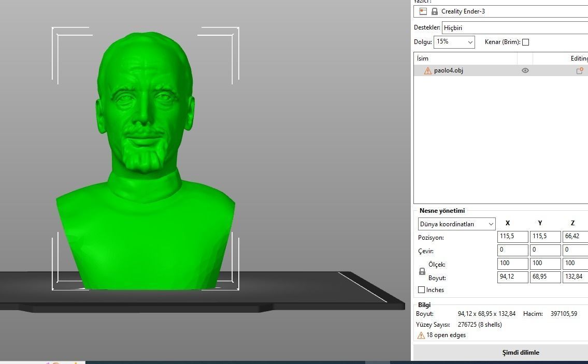
Task: Toggle the scale proportions lock icon
Action: click(422, 271)
